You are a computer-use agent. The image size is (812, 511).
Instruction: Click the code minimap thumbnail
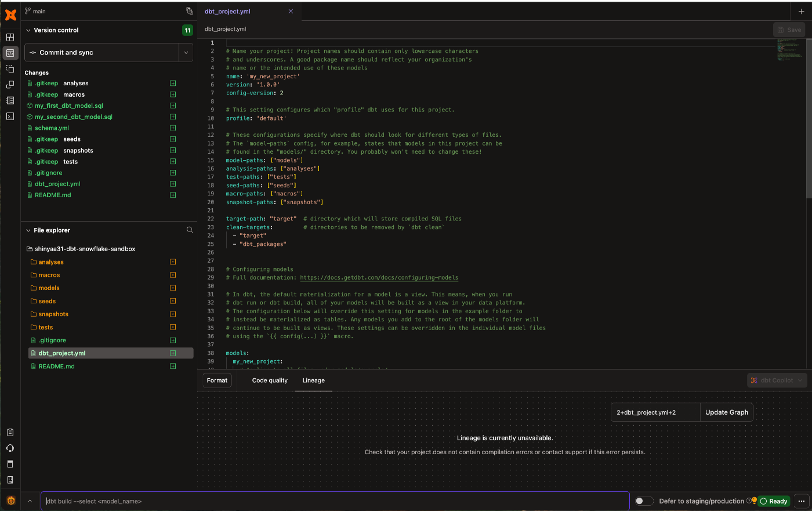(790, 50)
